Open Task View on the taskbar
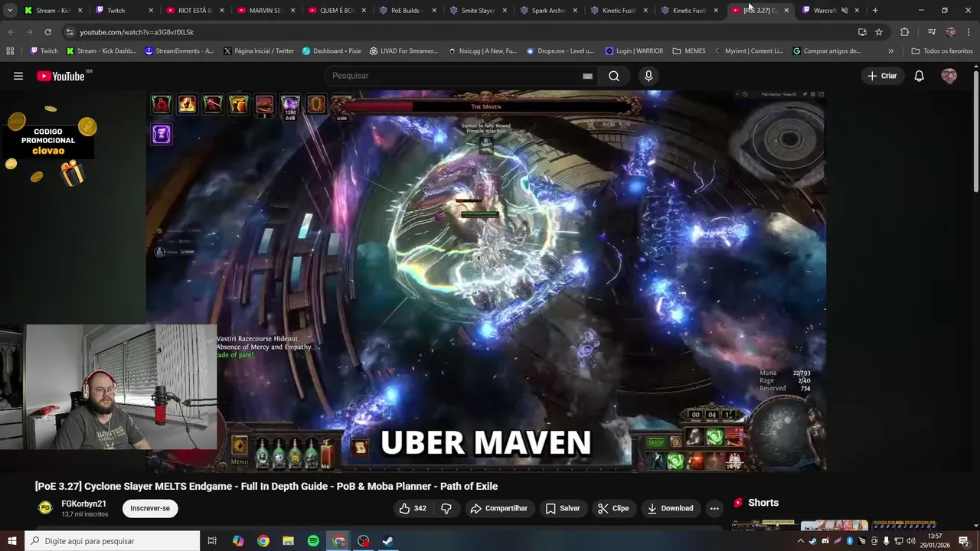 coord(212,541)
